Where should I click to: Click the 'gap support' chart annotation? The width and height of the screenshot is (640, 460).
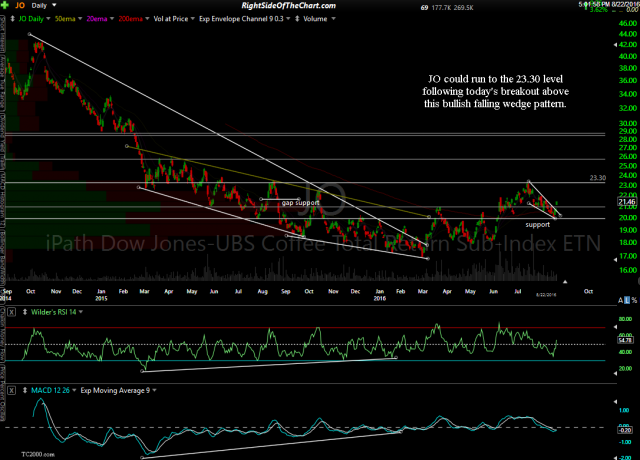[x=300, y=203]
